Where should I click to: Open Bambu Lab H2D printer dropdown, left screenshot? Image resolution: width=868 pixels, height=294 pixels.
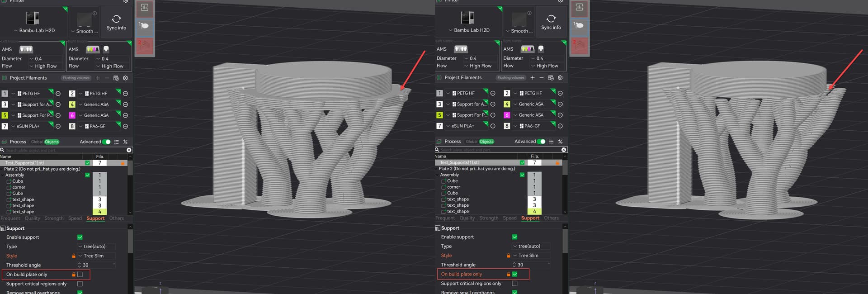point(34,30)
